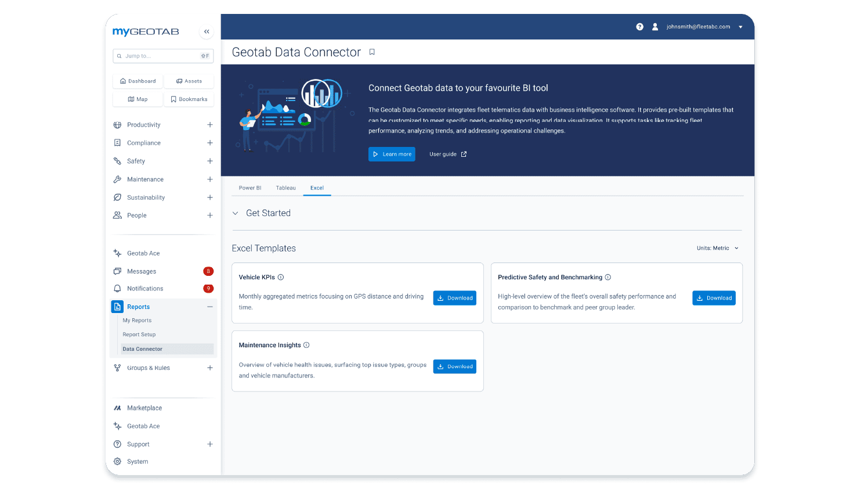The height and width of the screenshot is (489, 868).
Task: Click the Assets button
Action: 189,81
